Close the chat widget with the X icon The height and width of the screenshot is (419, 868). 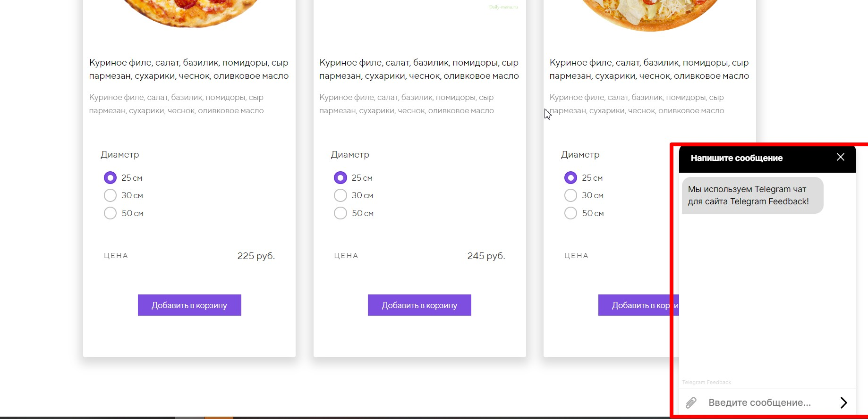tap(840, 157)
